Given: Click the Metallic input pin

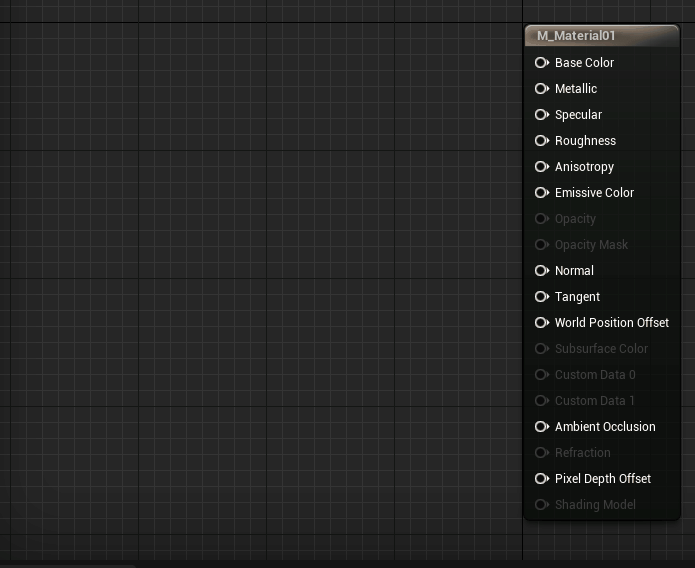Looking at the screenshot, I should [x=542, y=89].
